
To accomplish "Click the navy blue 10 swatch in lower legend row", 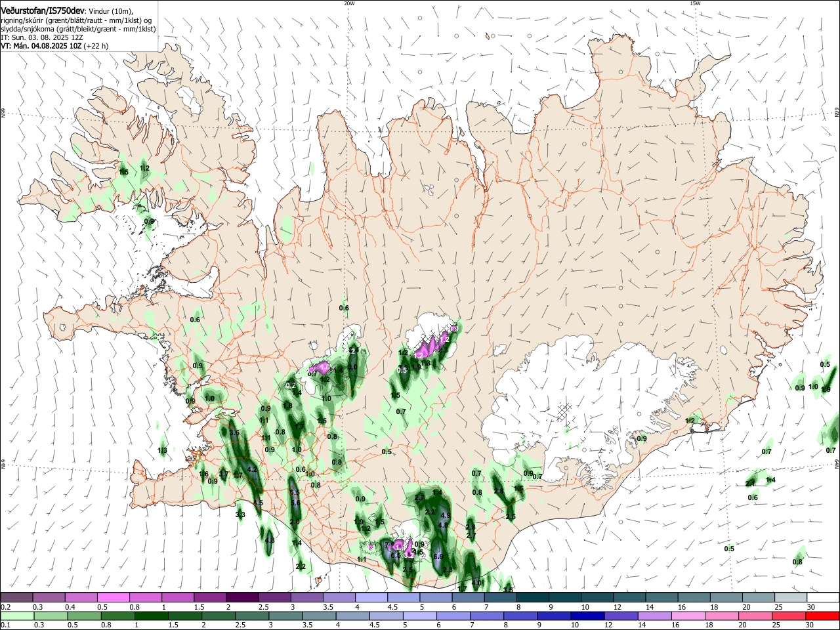I will click(587, 616).
